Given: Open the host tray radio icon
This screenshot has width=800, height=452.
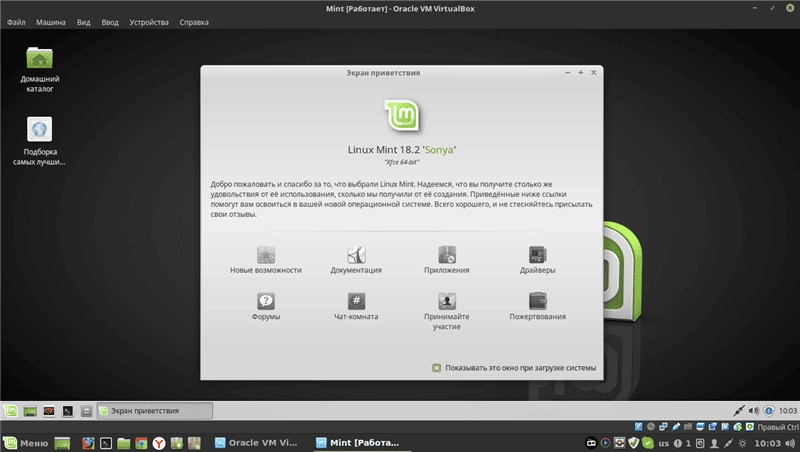Looking at the screenshot, I should [x=591, y=443].
